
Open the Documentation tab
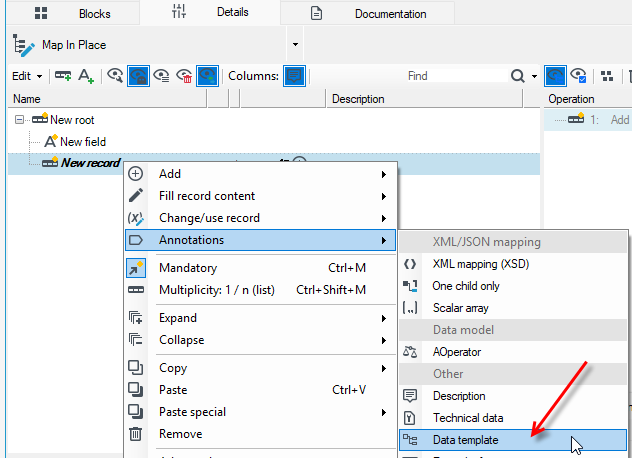[x=368, y=13]
